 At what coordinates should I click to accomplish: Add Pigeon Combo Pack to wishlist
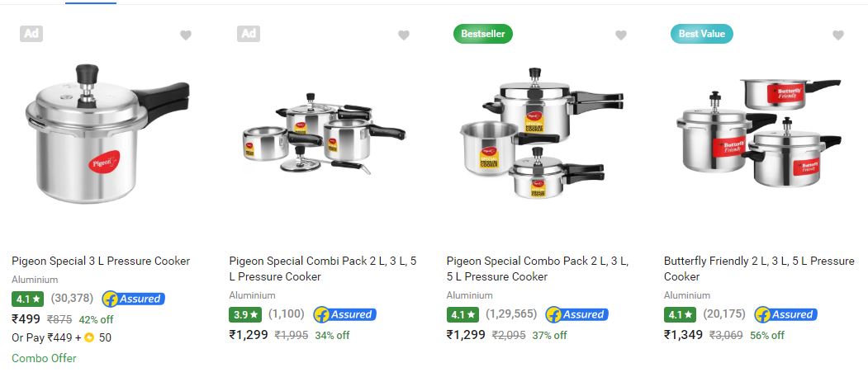tap(621, 35)
